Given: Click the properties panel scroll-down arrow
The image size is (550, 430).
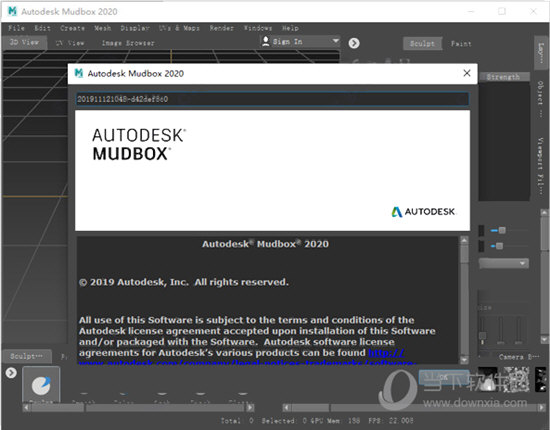Looking at the screenshot, I should tap(544, 339).
